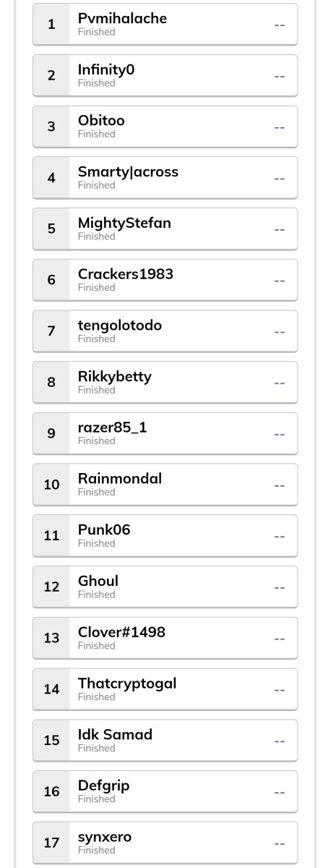Click rank number 17 badge
The width and height of the screenshot is (328, 868).
pos(51,843)
